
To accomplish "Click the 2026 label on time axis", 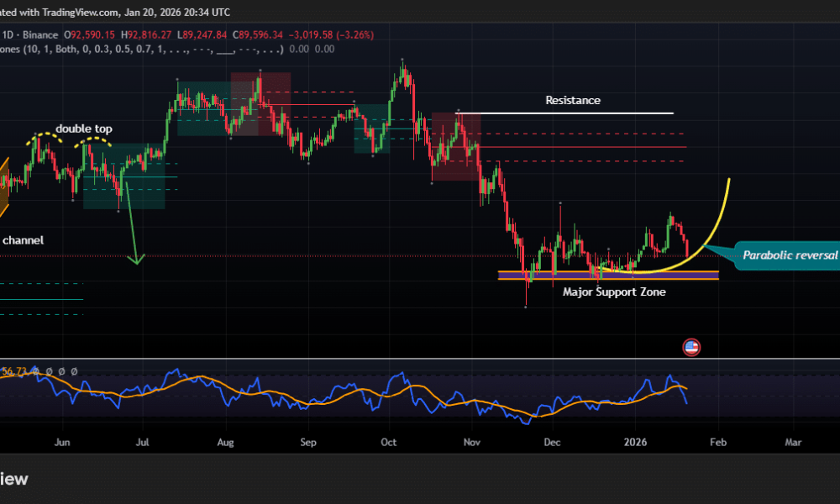I will pos(634,440).
